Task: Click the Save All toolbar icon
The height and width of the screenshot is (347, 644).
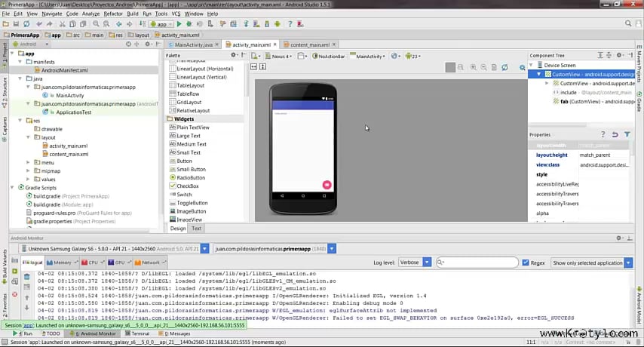Action: [16, 24]
